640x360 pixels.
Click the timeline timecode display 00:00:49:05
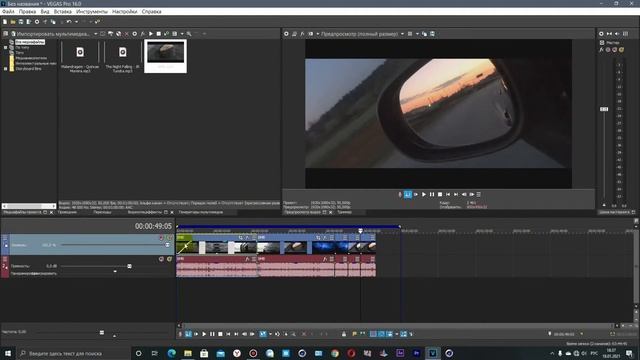(153, 226)
